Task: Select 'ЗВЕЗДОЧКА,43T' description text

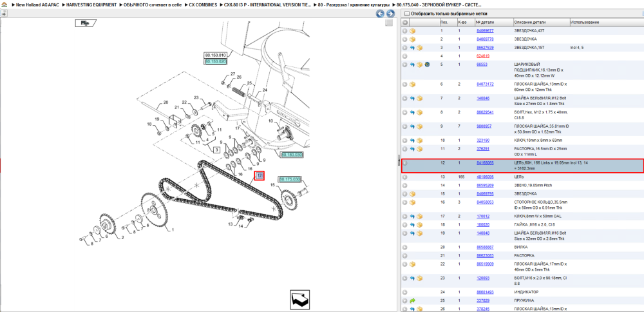Action: tap(530, 31)
